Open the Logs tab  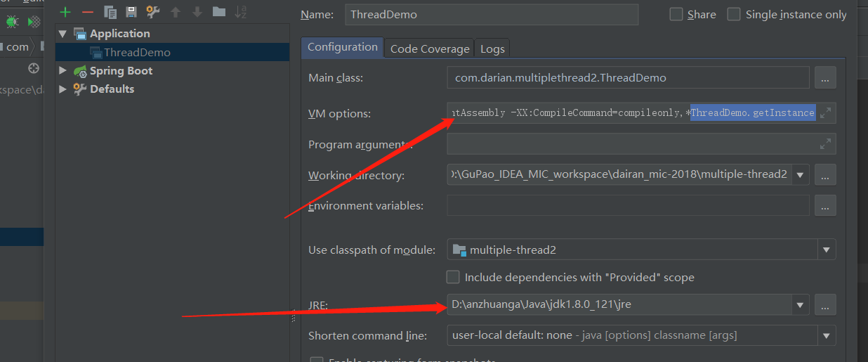pyautogui.click(x=492, y=49)
